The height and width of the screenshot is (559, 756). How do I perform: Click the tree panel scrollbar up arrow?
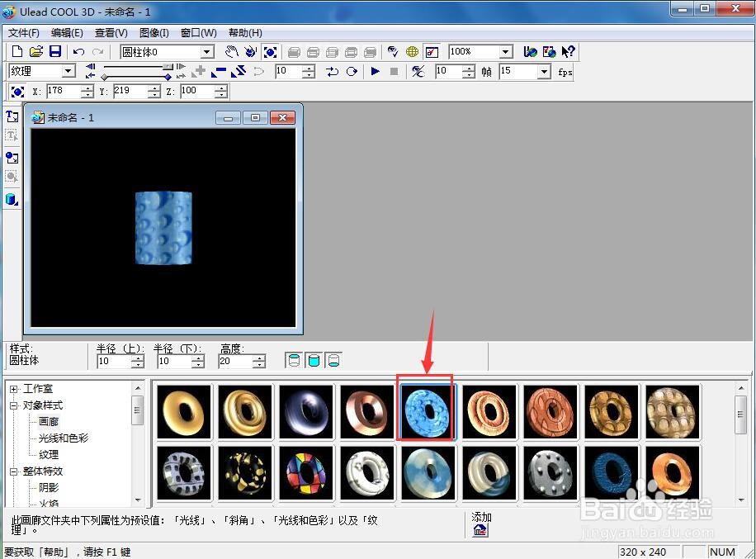pos(138,388)
